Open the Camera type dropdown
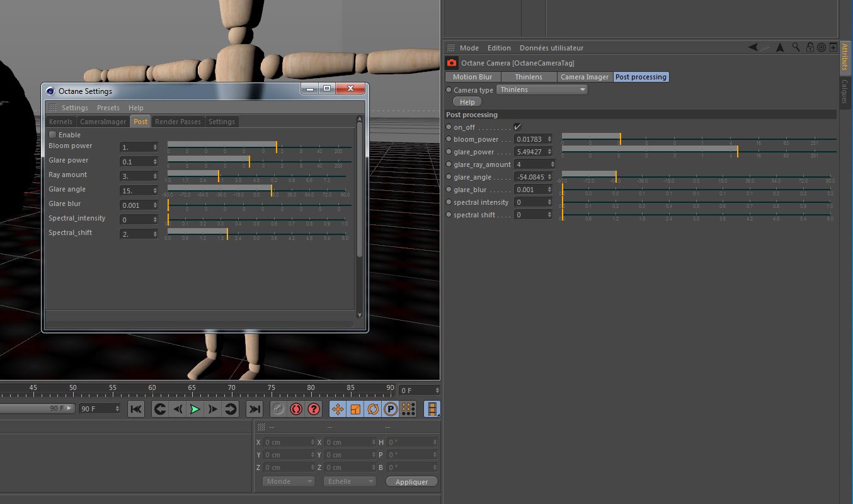The width and height of the screenshot is (853, 504). click(542, 89)
